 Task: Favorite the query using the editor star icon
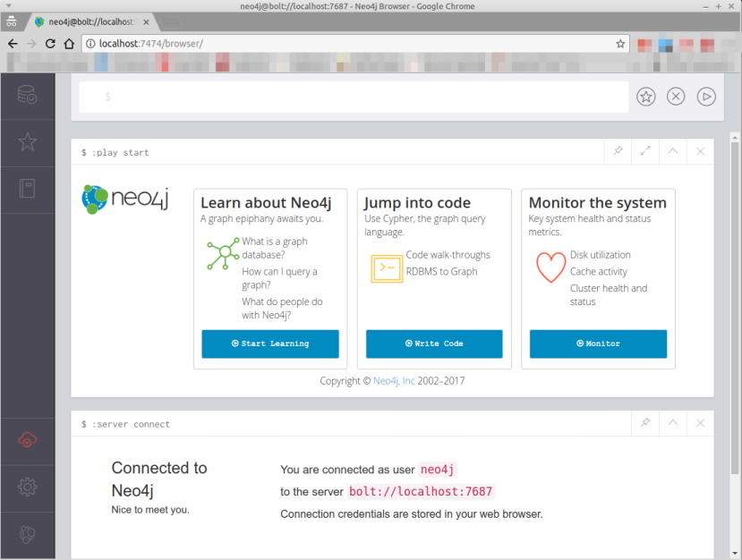pyautogui.click(x=645, y=96)
